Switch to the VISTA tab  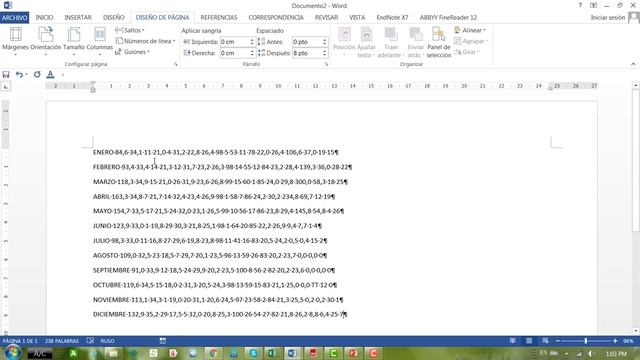(357, 18)
